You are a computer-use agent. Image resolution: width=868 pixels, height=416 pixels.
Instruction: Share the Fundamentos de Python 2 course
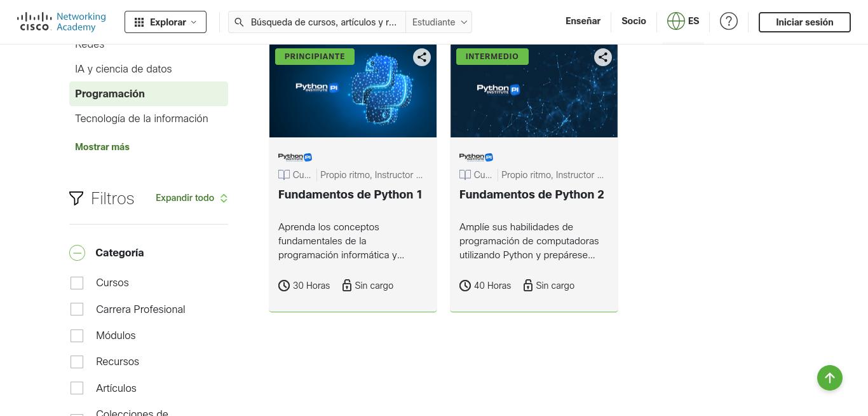[603, 57]
